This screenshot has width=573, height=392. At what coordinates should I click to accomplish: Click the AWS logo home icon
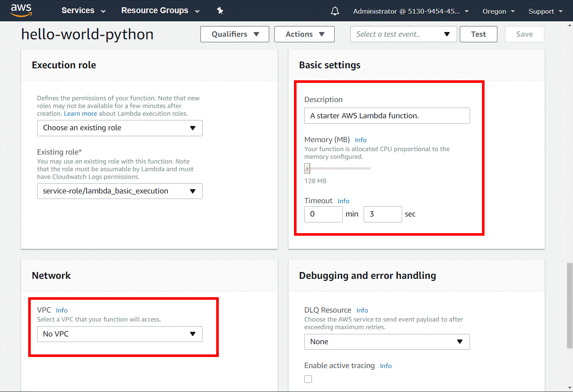pos(21,10)
